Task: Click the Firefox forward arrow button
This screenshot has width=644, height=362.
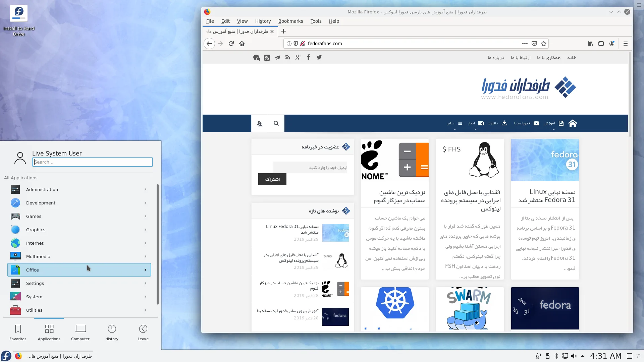Action: pyautogui.click(x=220, y=44)
